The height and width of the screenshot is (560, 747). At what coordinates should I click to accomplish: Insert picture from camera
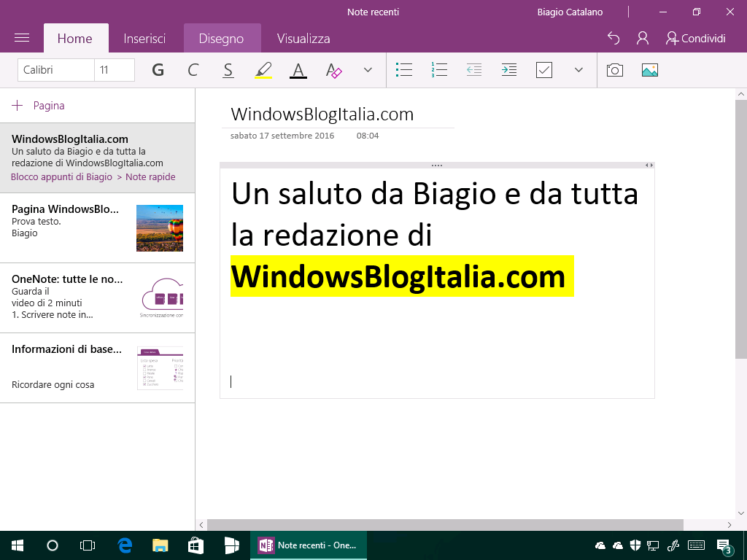pyautogui.click(x=614, y=70)
